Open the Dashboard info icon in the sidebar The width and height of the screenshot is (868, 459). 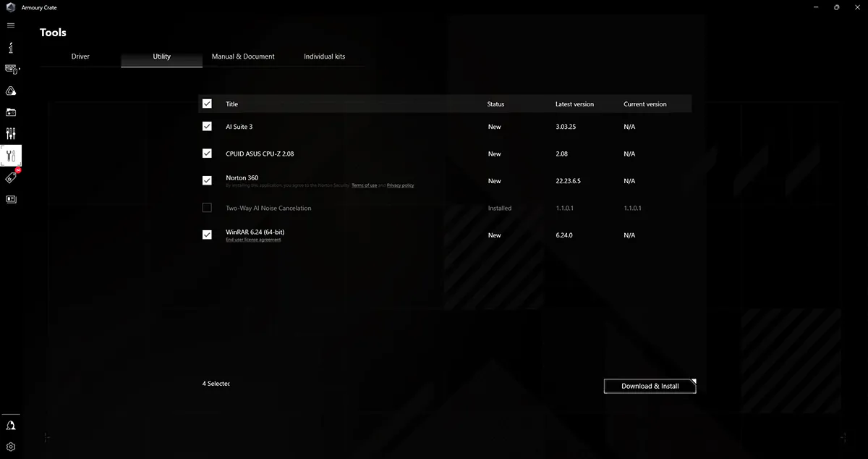point(11,48)
